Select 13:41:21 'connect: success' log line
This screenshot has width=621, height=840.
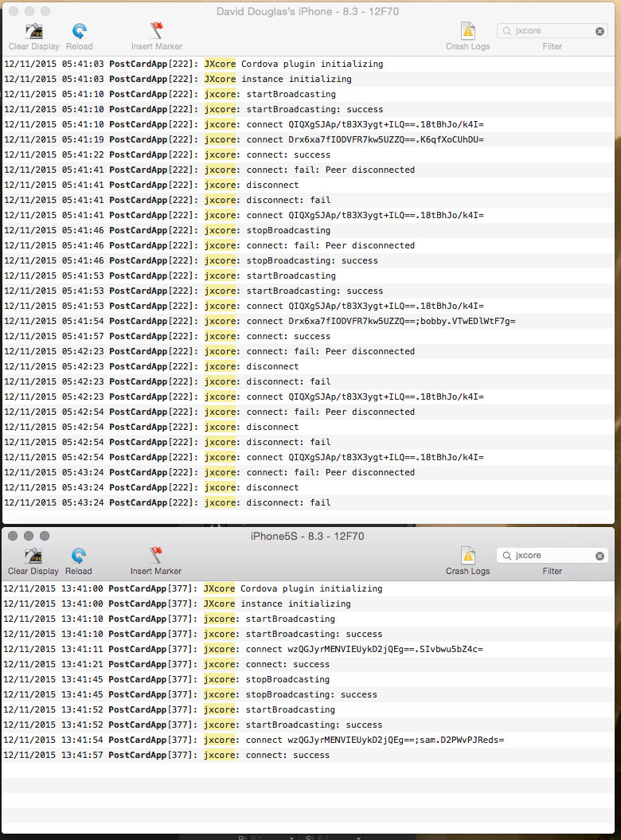point(308,664)
